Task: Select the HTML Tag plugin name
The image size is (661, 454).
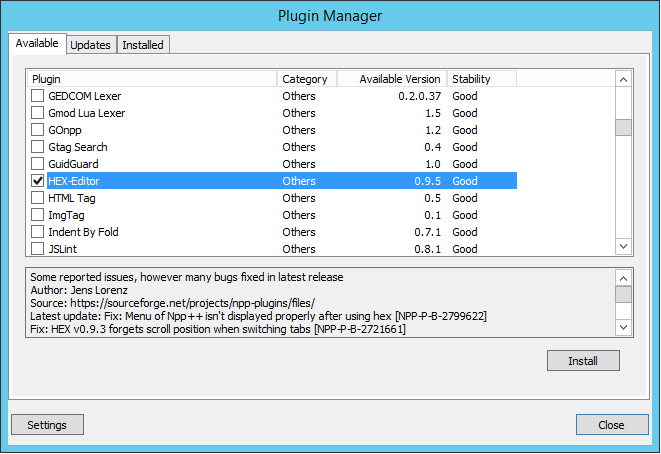Action: coord(72,198)
